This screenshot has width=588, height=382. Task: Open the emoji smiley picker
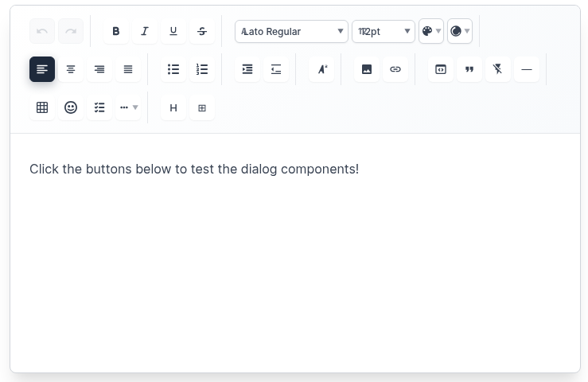click(71, 107)
